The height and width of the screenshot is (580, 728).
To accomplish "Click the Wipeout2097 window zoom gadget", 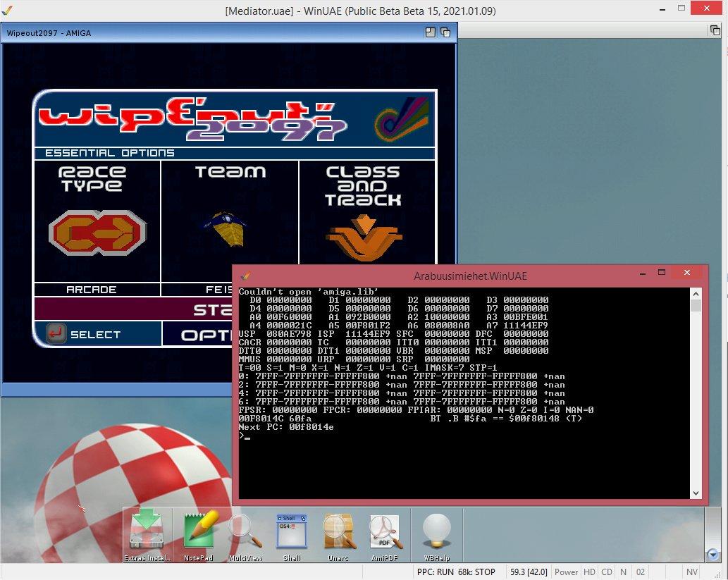I will [431, 32].
